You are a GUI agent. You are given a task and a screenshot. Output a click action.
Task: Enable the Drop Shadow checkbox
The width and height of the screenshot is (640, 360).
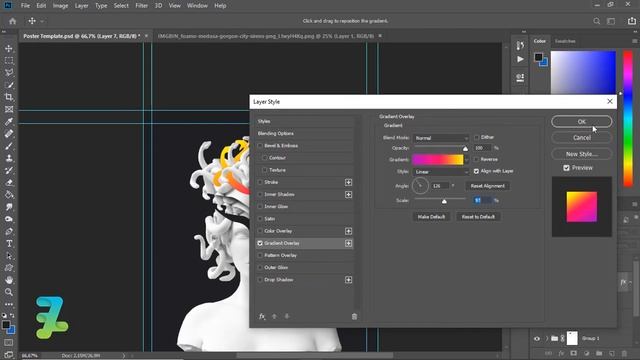[x=260, y=280]
